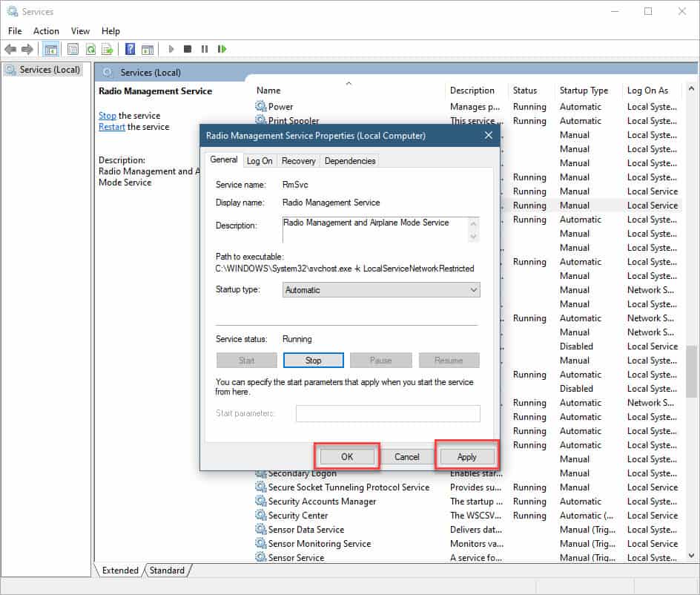This screenshot has height=595, width=700.
Task: Select the Sensor Monitoring Service gear icon
Action: 261,544
